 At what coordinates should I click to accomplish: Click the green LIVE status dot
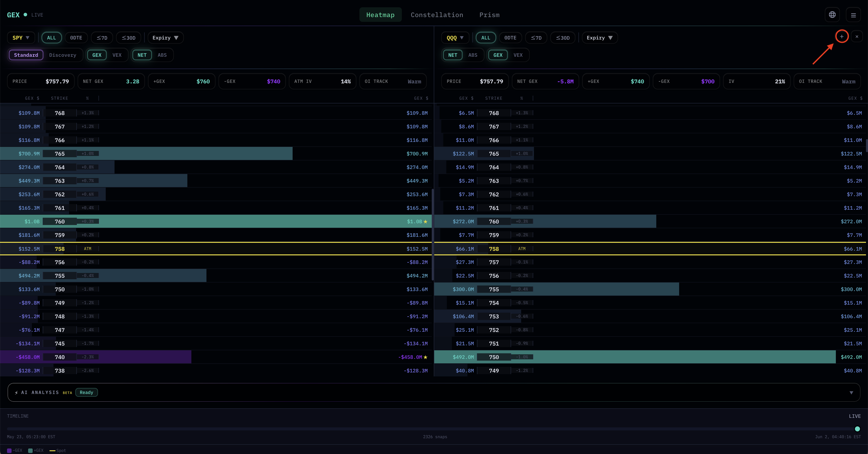point(25,15)
